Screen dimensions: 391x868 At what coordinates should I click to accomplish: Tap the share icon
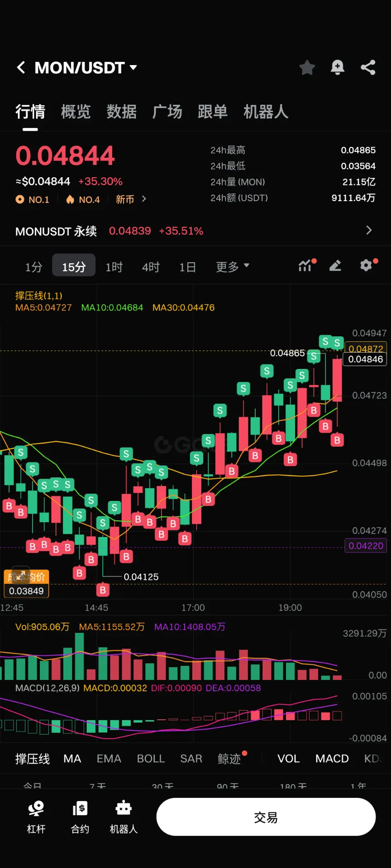click(x=368, y=68)
